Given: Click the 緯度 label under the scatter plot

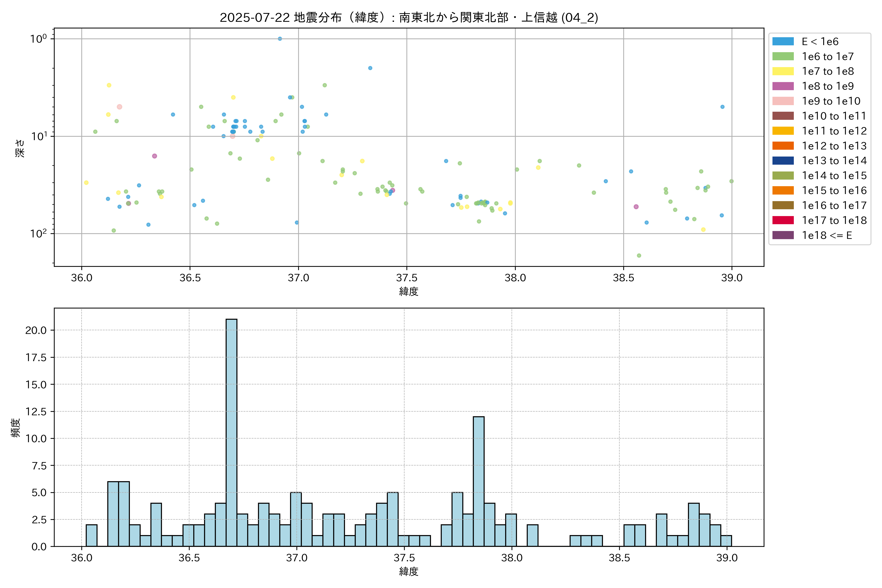Looking at the screenshot, I should pyautogui.click(x=409, y=291).
